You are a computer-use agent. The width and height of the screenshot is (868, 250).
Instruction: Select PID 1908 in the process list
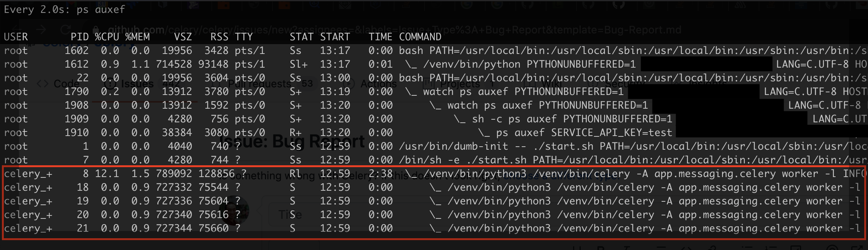click(76, 105)
